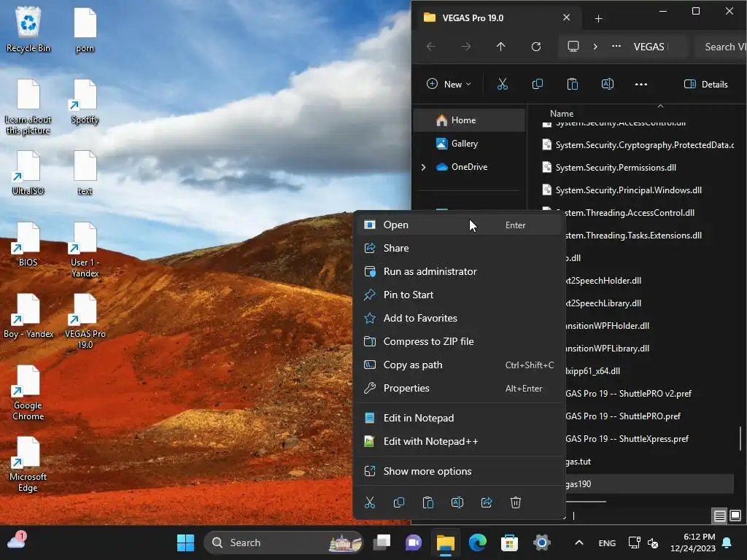The width and height of the screenshot is (747, 560).
Task: Select the VEGAS Pro 19.0 desktop shortcut
Action: [85, 322]
